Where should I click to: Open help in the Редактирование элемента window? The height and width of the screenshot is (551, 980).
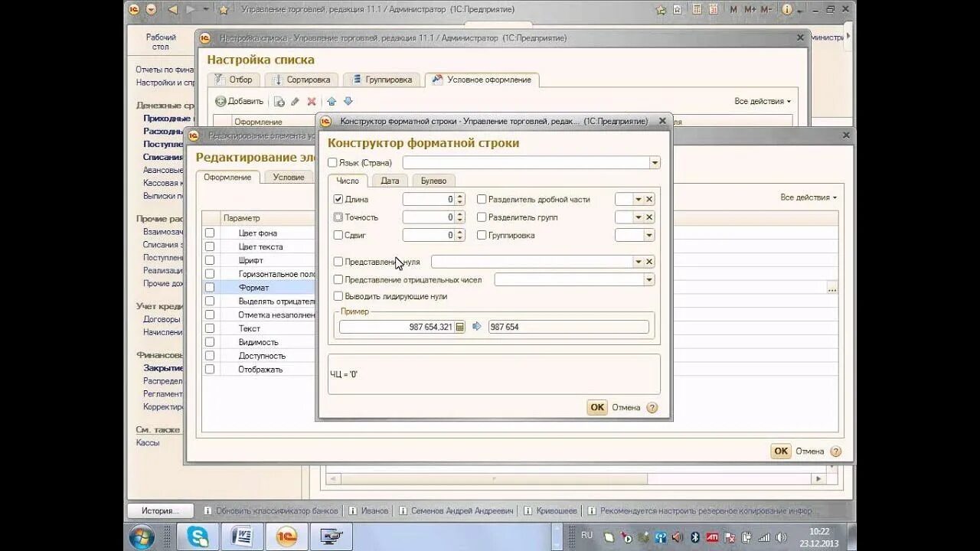click(x=835, y=452)
